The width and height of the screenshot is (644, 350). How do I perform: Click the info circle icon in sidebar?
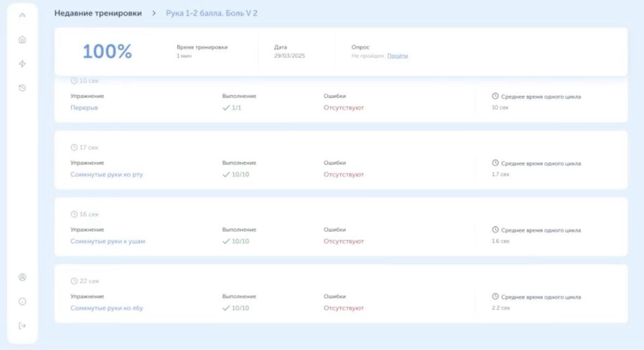click(22, 301)
